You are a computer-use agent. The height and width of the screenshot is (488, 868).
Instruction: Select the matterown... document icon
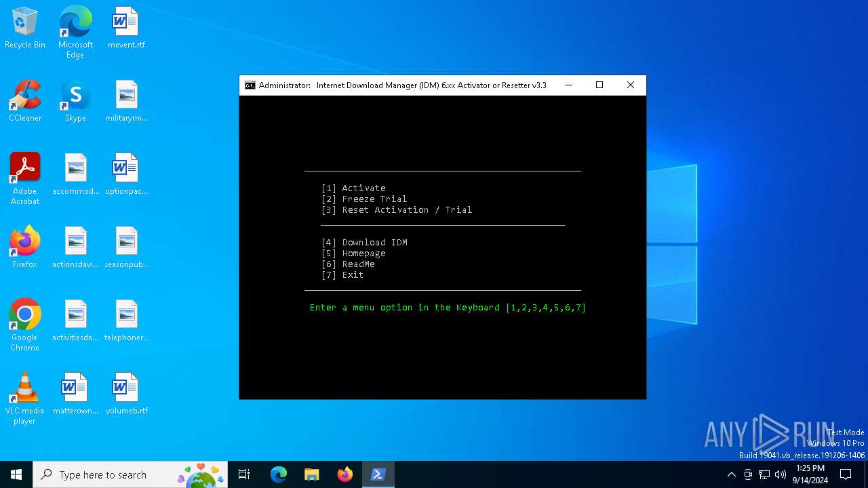tap(75, 394)
